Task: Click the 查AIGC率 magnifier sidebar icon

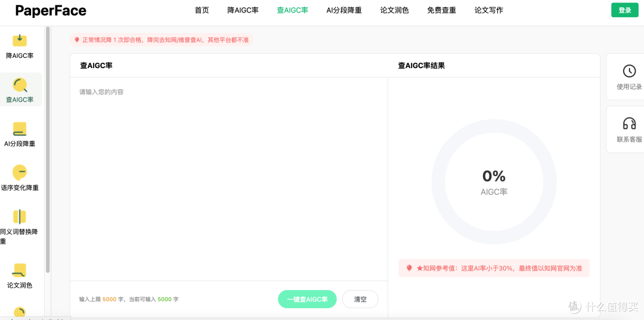Action: click(20, 85)
